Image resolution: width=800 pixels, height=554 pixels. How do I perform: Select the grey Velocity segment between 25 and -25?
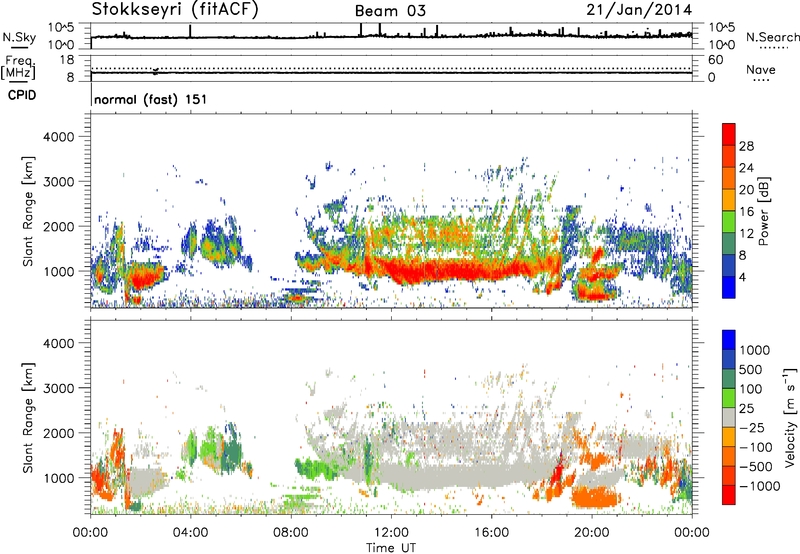point(729,418)
